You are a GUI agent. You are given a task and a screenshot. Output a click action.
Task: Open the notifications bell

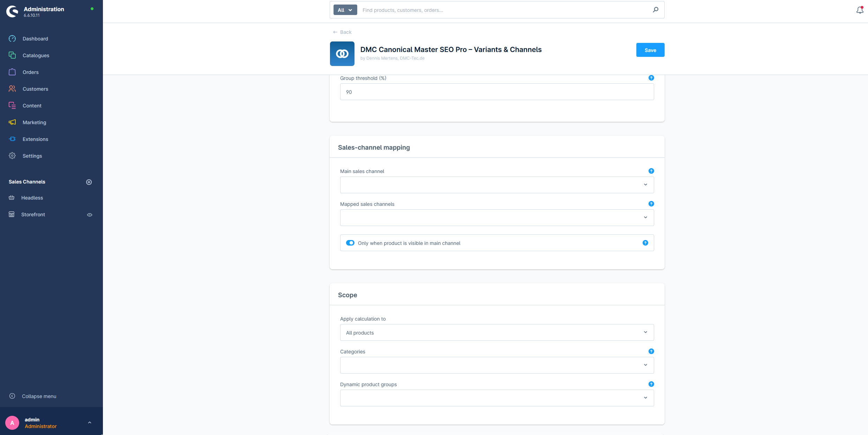860,10
